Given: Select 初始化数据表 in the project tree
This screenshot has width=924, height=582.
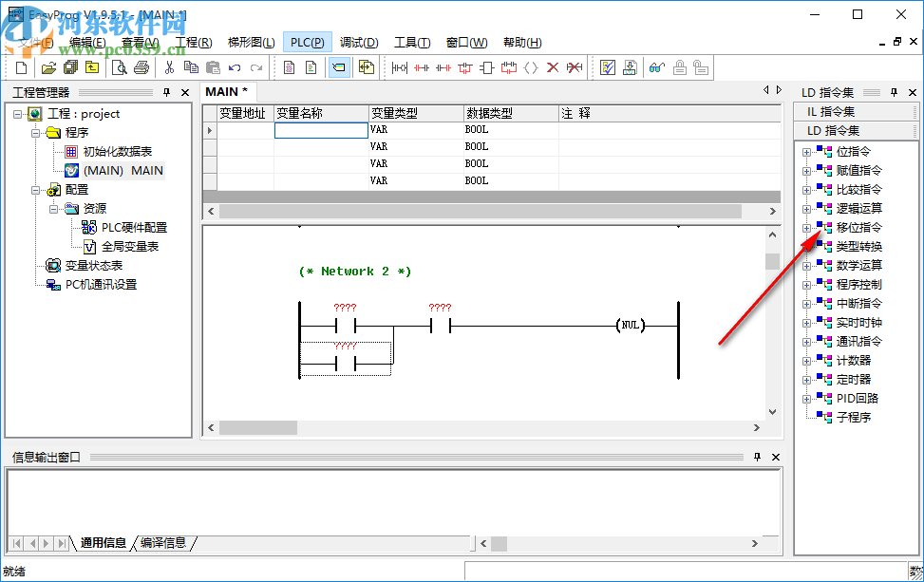Looking at the screenshot, I should [x=117, y=152].
